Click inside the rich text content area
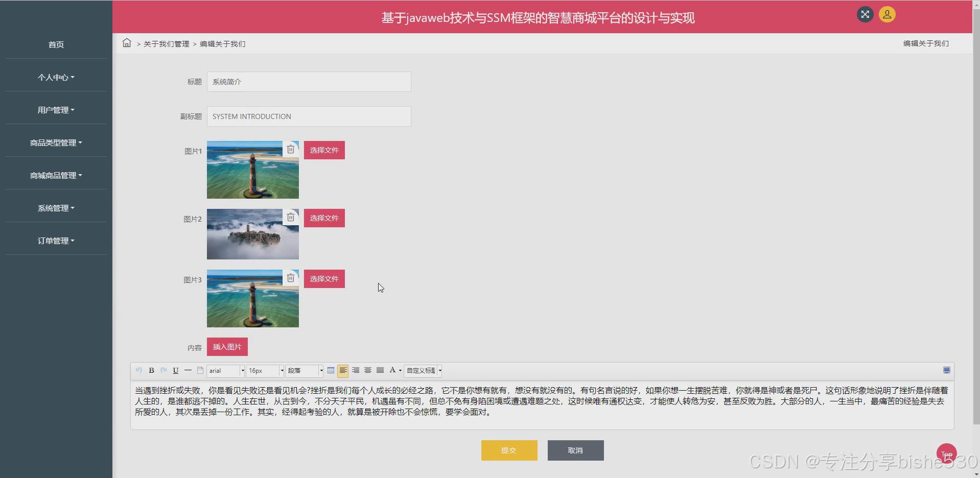Image resolution: width=980 pixels, height=478 pixels. coord(542,405)
